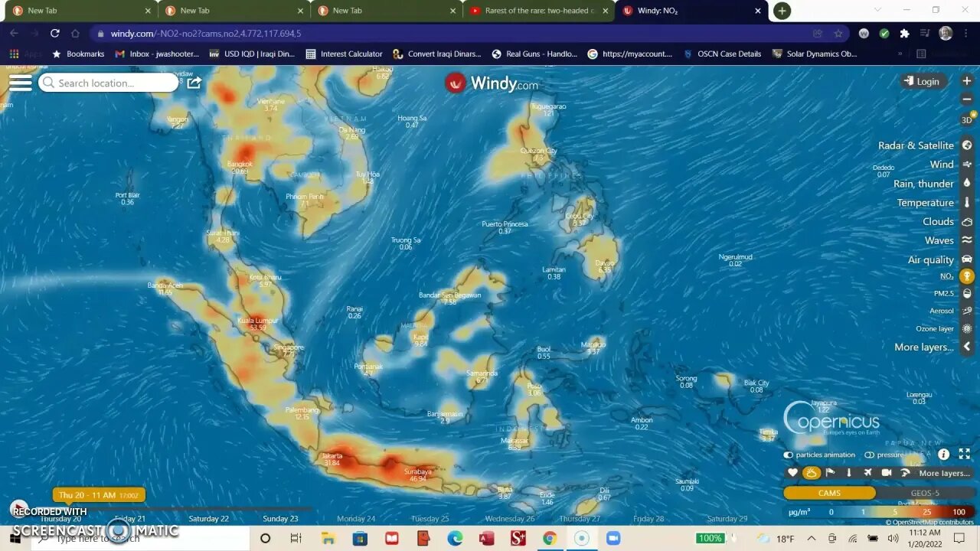Open the Windy hamburger menu
This screenshot has width=980, height=551.
pyautogui.click(x=21, y=83)
